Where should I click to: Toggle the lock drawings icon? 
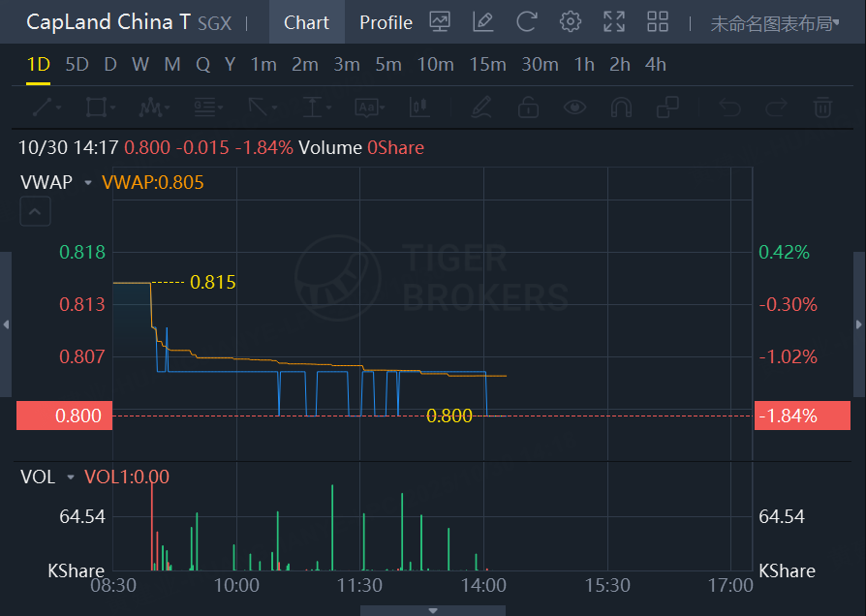tap(528, 107)
